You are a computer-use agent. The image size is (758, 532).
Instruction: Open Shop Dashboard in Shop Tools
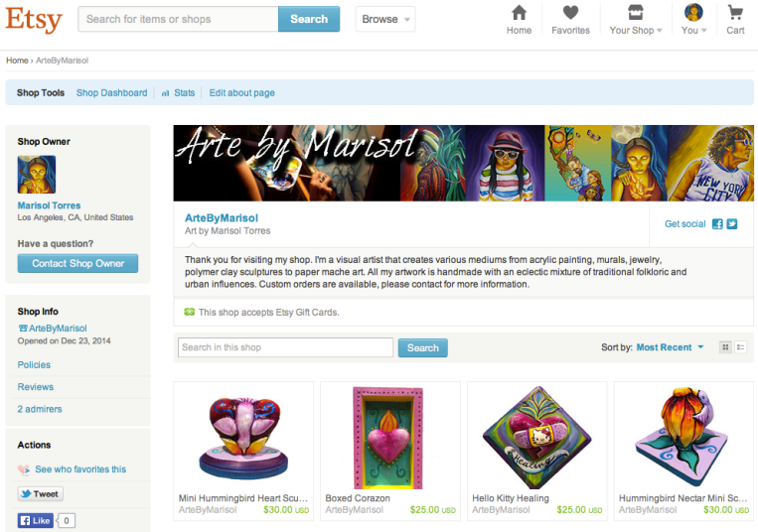(x=111, y=92)
